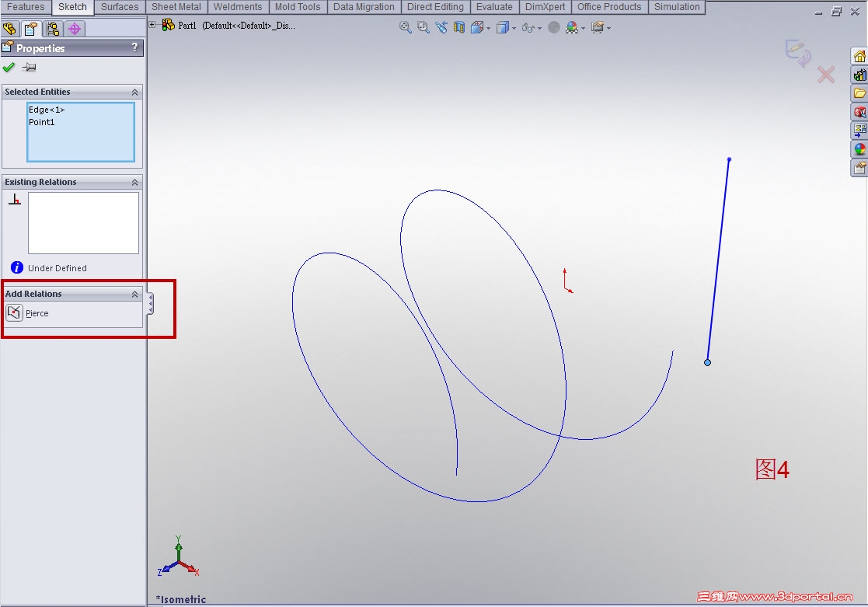Open the DimXpertManager tab icon
The width and height of the screenshot is (868, 607).
75,29
